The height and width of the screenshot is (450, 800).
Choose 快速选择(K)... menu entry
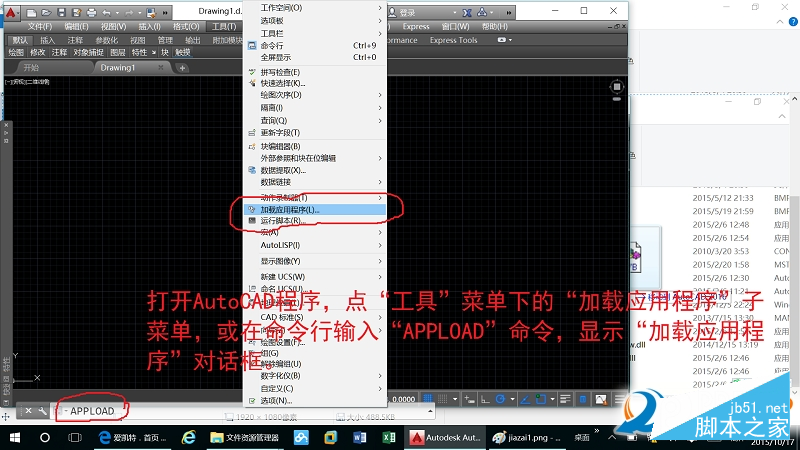click(x=315, y=83)
